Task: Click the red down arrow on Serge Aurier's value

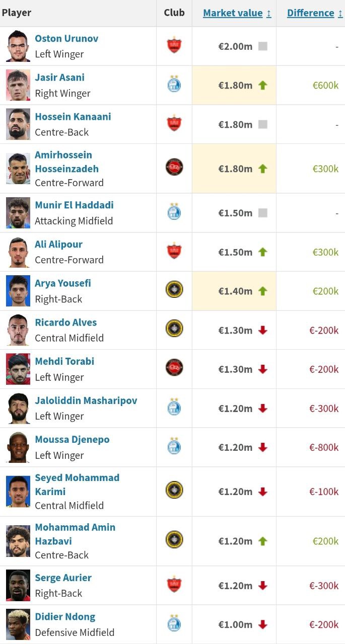Action: click(263, 585)
